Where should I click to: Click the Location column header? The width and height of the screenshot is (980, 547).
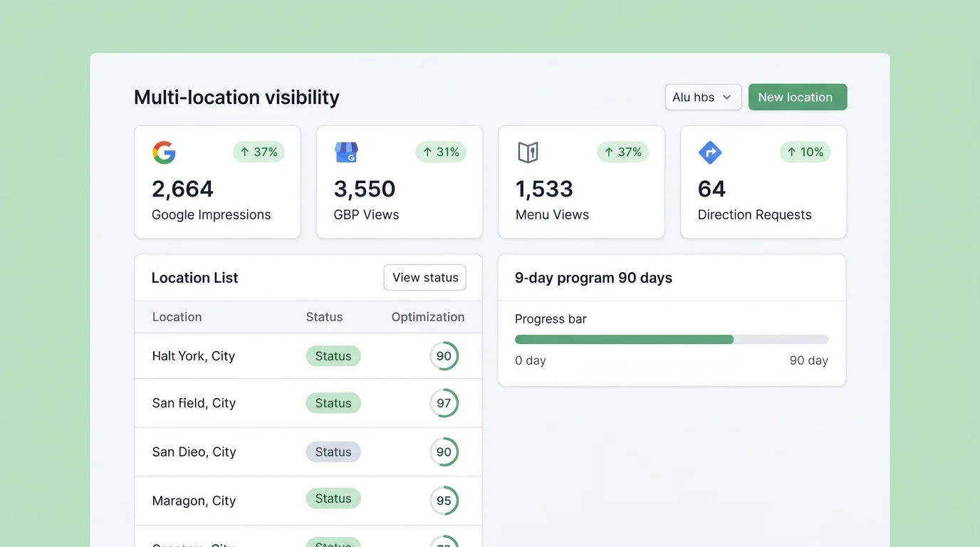pyautogui.click(x=177, y=317)
